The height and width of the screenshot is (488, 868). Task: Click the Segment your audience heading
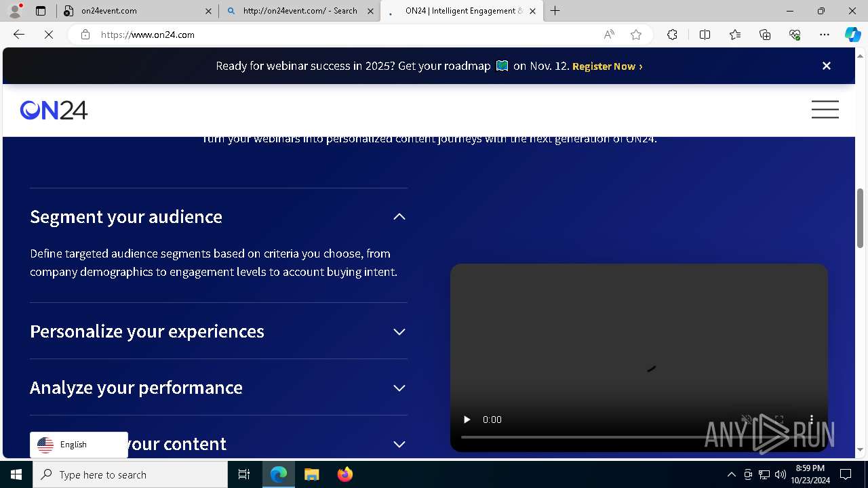(x=126, y=217)
